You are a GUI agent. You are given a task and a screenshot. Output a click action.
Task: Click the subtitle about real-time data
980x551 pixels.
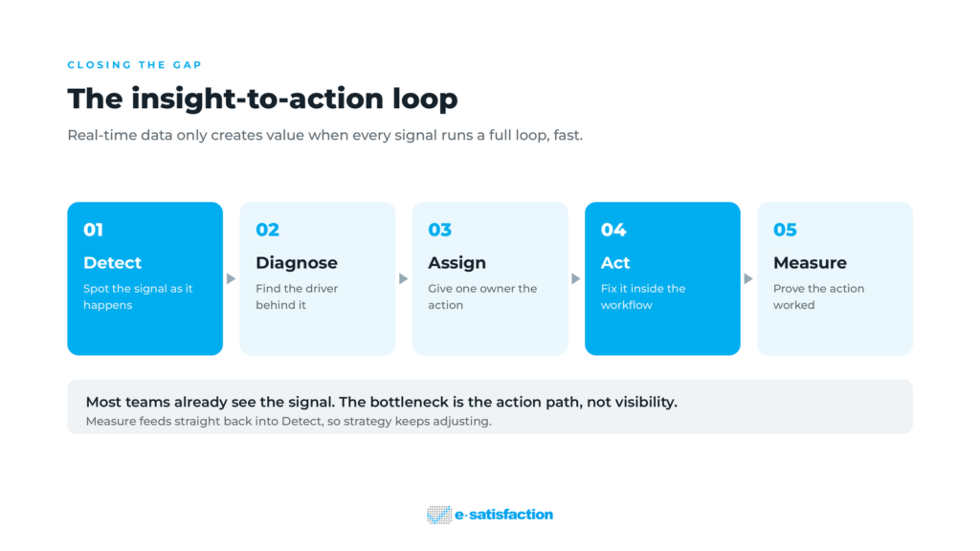(x=325, y=135)
